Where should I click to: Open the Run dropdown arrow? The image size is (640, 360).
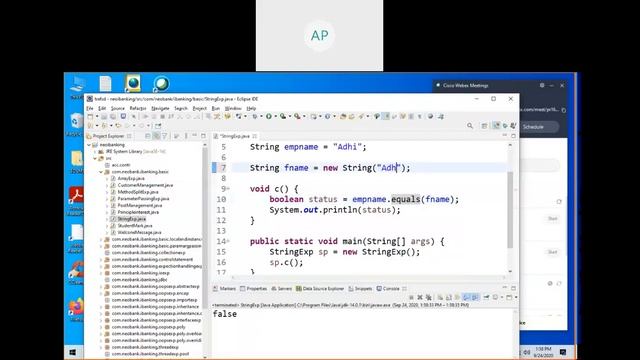click(276, 117)
